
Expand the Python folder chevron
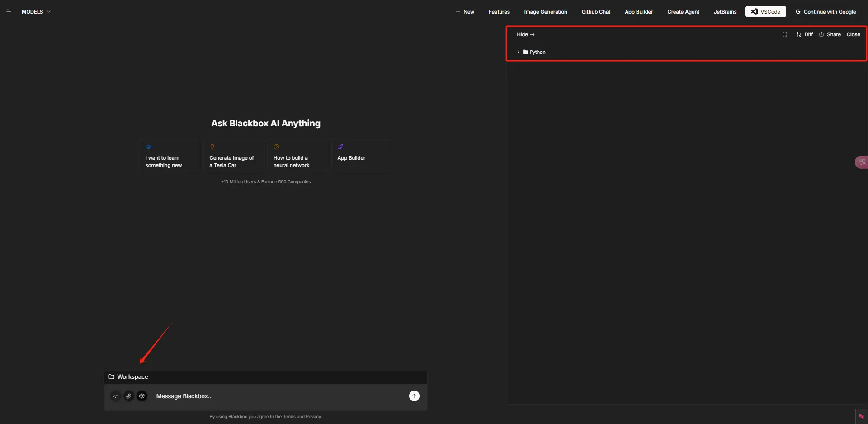coord(518,52)
